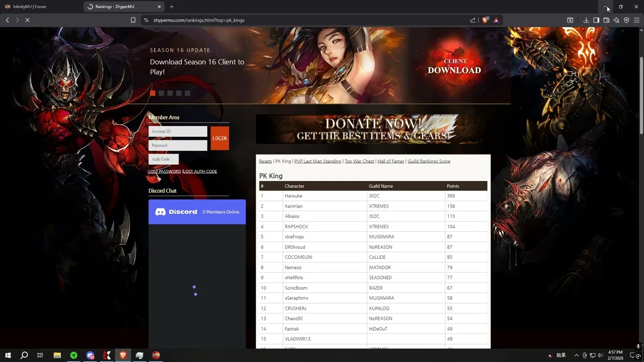Open the Hall of Famer rankings

tap(391, 161)
